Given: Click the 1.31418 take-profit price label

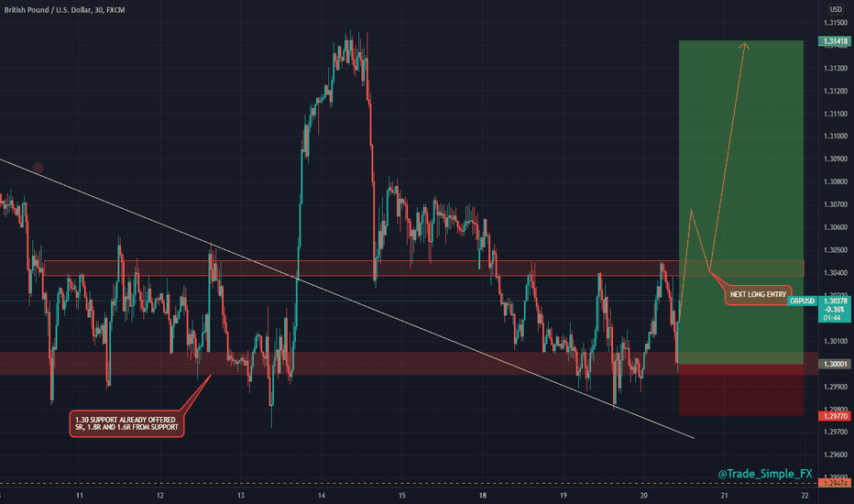Looking at the screenshot, I should click(x=835, y=41).
